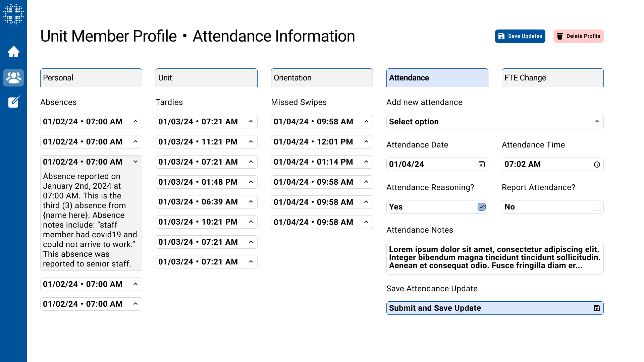Click the edit pencil sidebar icon
This screenshot has width=644, height=362.
[x=13, y=102]
